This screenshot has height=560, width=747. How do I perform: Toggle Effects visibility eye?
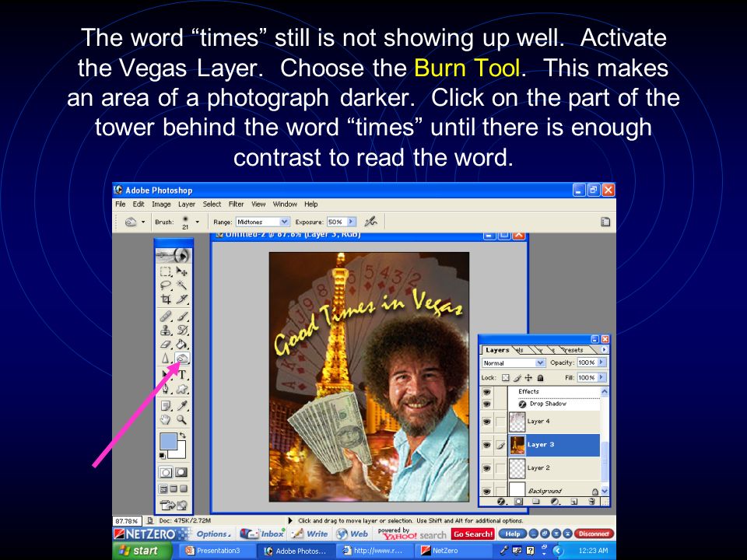pos(486,392)
